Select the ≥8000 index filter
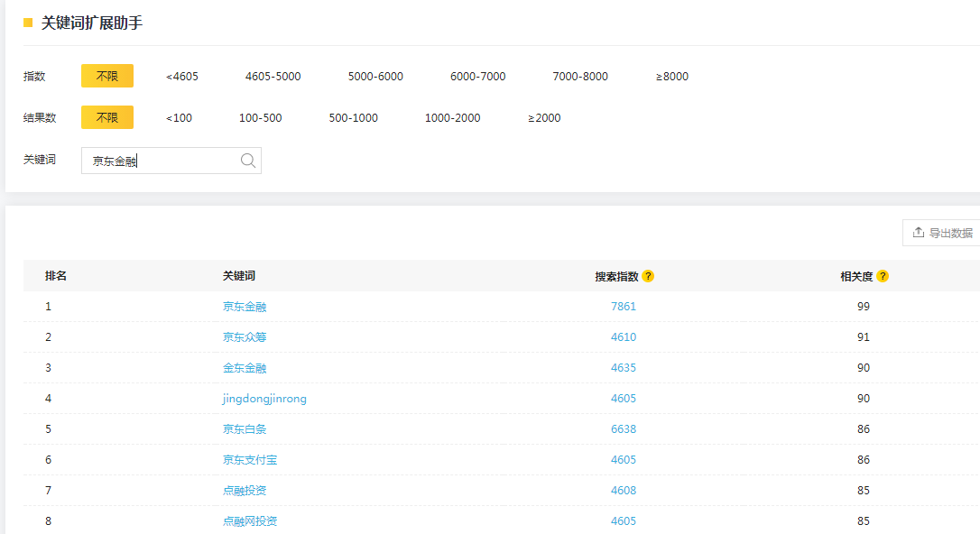Viewport: 980px width, 534px height. click(671, 77)
